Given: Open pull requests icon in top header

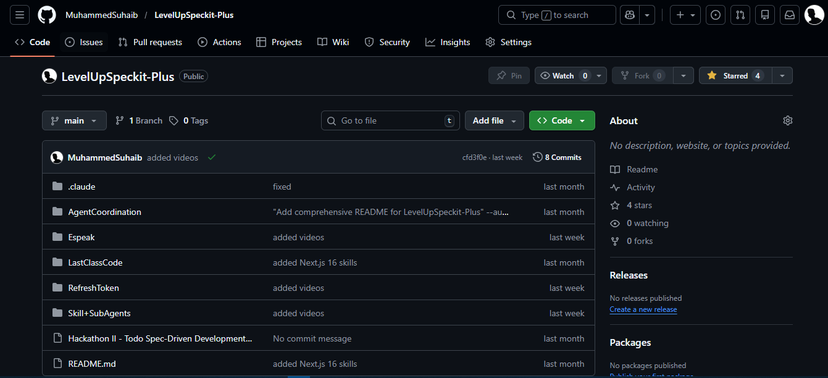Looking at the screenshot, I should (x=740, y=15).
